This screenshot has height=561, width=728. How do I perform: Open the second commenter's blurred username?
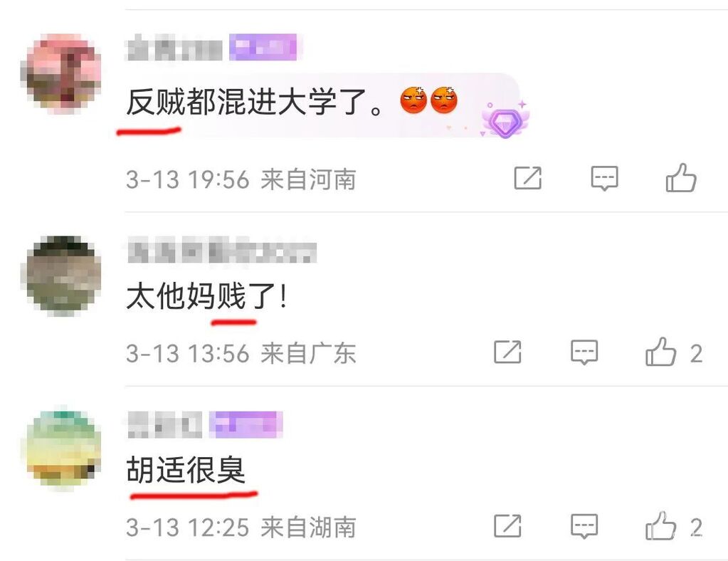click(221, 251)
